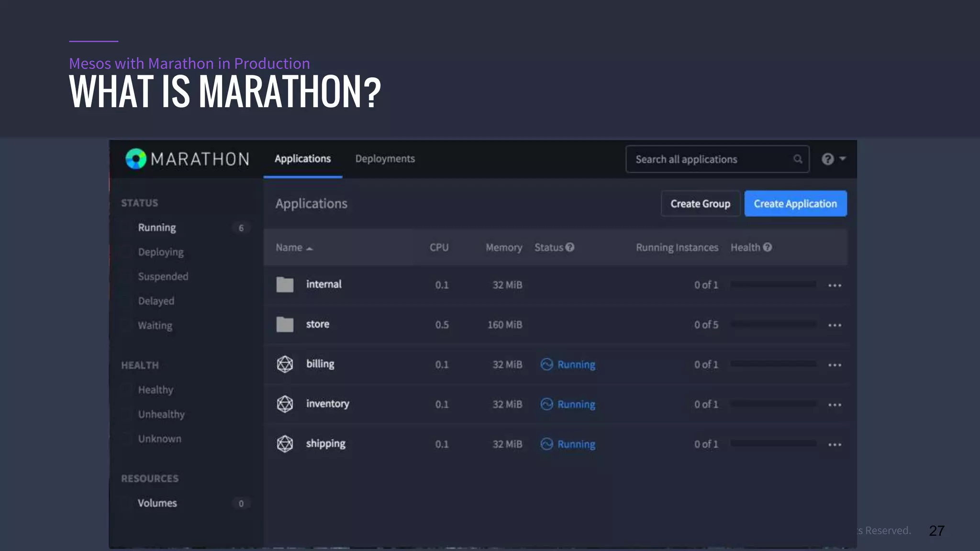The width and height of the screenshot is (980, 551).
Task: Toggle the Running status filter
Action: pos(157,228)
